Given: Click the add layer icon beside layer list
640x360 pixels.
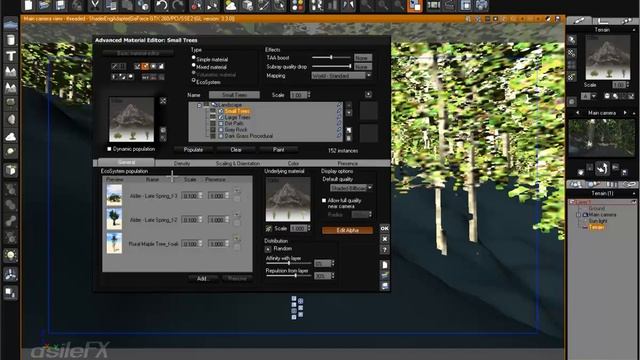Looking at the screenshot, I should [349, 131].
